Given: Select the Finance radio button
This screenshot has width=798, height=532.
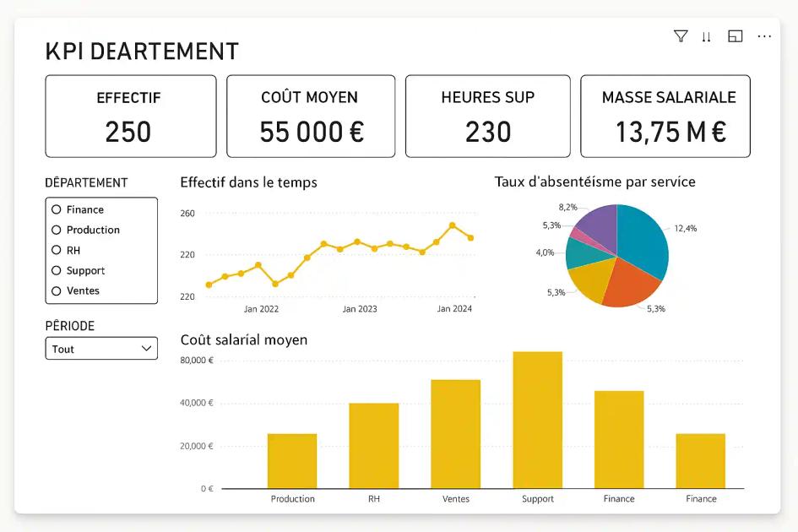Looking at the screenshot, I should 55,209.
